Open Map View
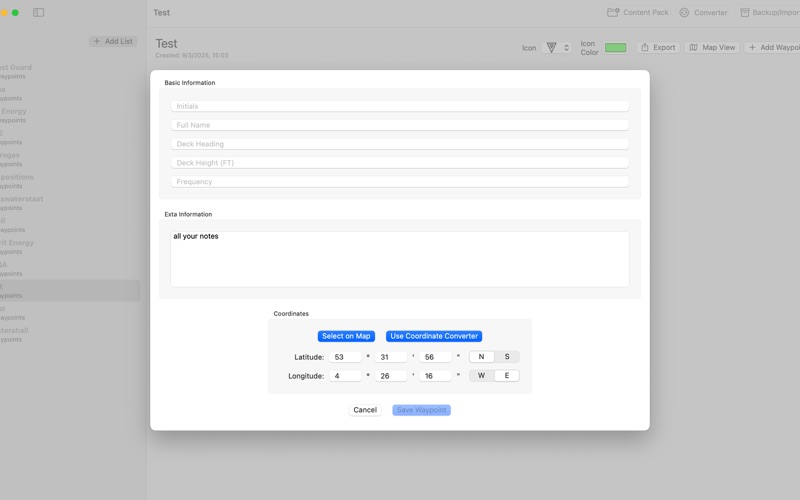This screenshot has width=800, height=500. pyautogui.click(x=712, y=47)
